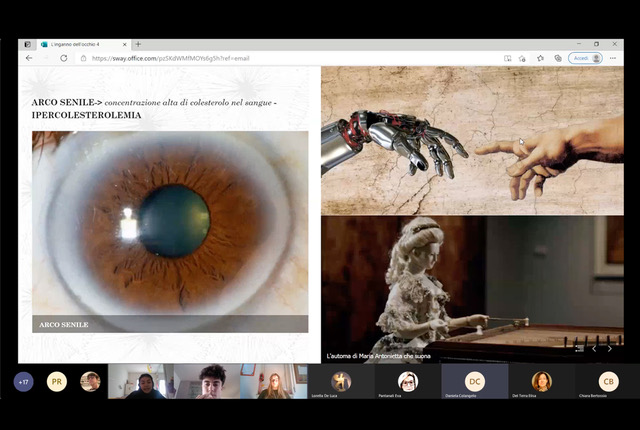Open a new browser tab
The height and width of the screenshot is (430, 640).
[138, 44]
